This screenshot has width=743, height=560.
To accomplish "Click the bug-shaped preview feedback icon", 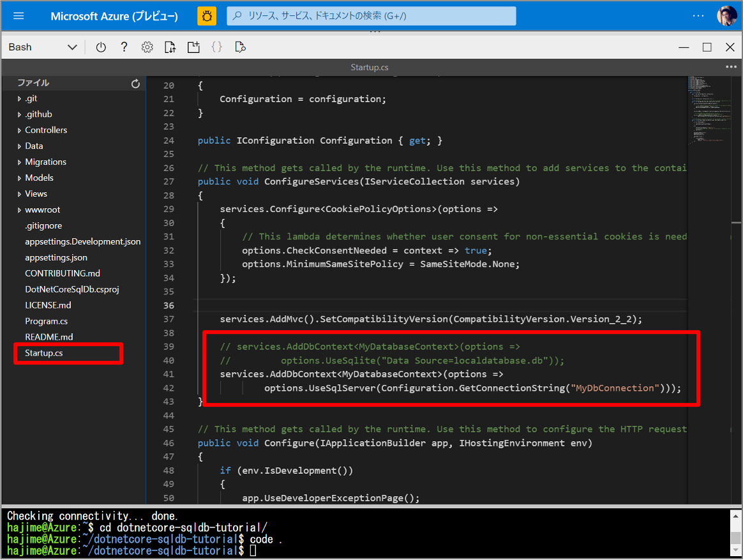I will tap(206, 16).
